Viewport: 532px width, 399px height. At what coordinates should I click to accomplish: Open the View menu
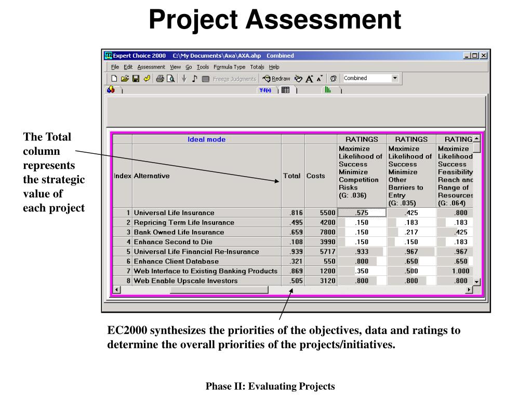point(175,67)
